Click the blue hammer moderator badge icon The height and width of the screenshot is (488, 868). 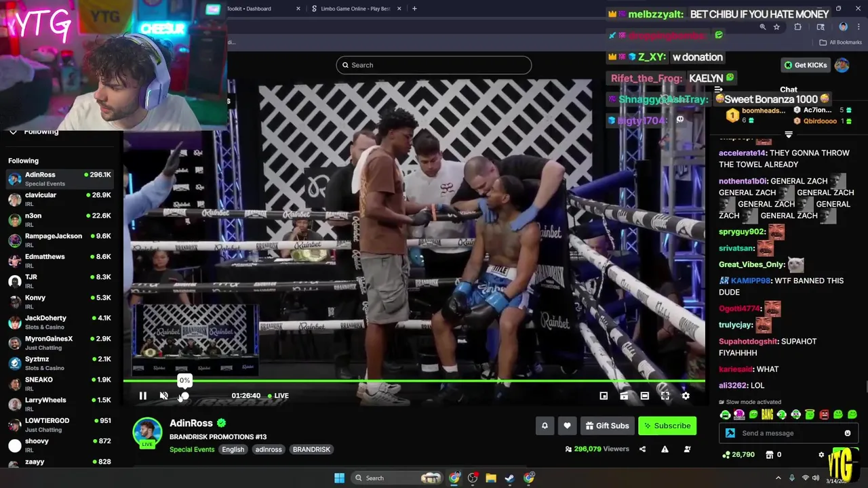pos(730,433)
